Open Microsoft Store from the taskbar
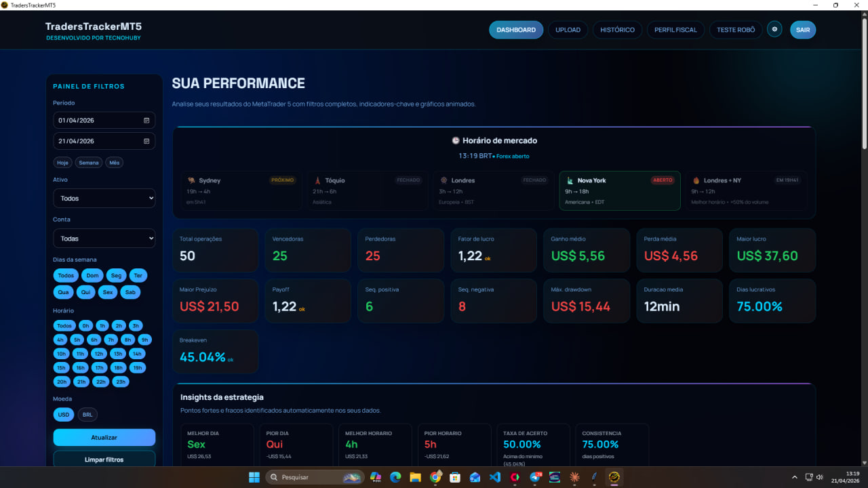This screenshot has width=868, height=488. coord(455,477)
